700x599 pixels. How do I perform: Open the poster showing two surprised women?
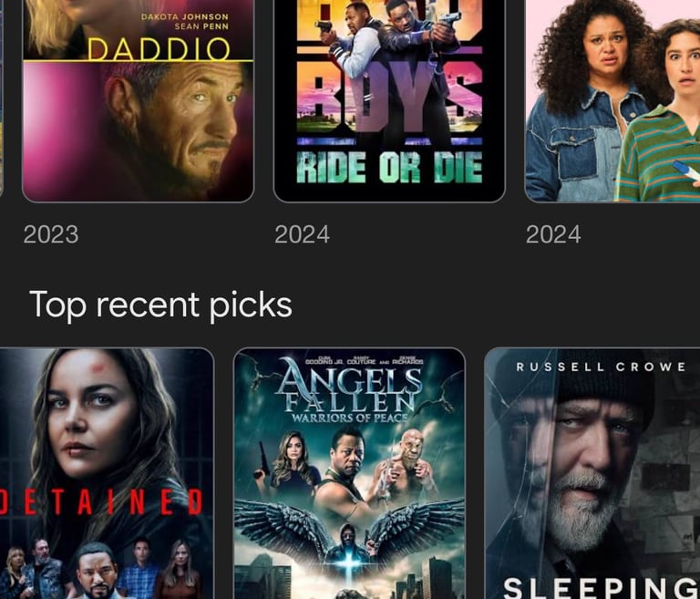coord(612,100)
